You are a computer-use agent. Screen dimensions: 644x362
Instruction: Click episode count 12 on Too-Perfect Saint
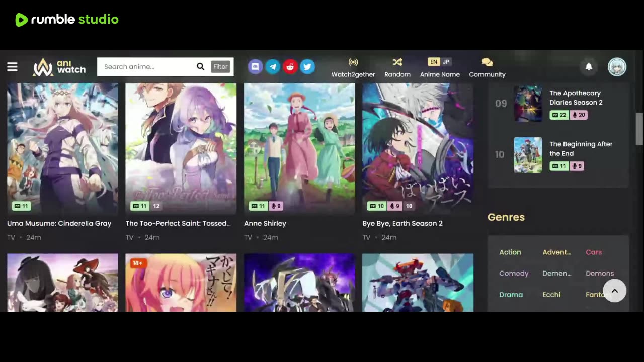[156, 206]
